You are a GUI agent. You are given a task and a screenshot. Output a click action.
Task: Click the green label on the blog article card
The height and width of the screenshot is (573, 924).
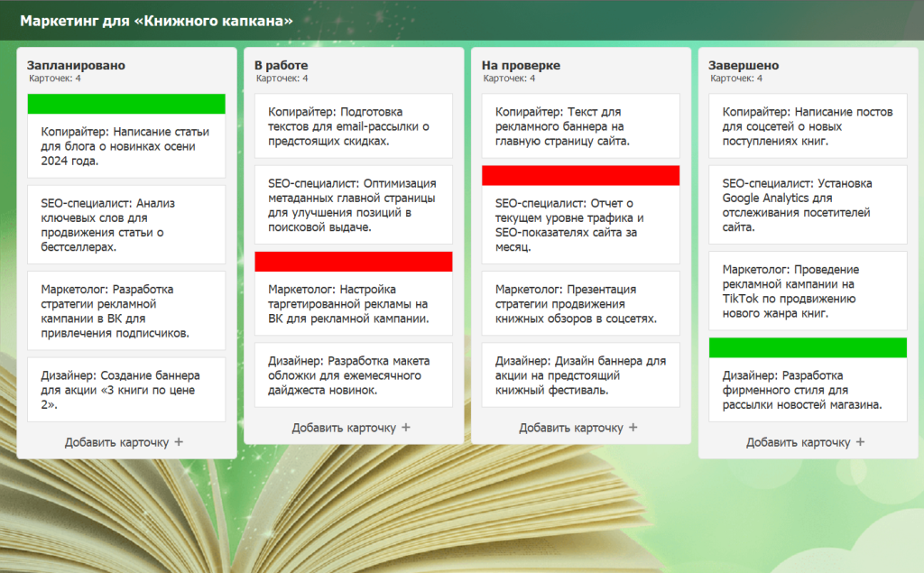(x=126, y=104)
